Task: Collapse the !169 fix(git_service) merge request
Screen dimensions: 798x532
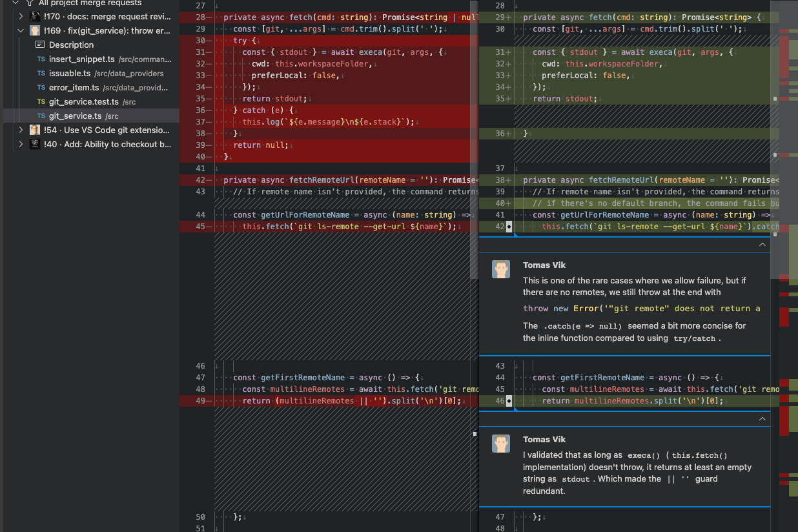Action: pyautogui.click(x=20, y=30)
